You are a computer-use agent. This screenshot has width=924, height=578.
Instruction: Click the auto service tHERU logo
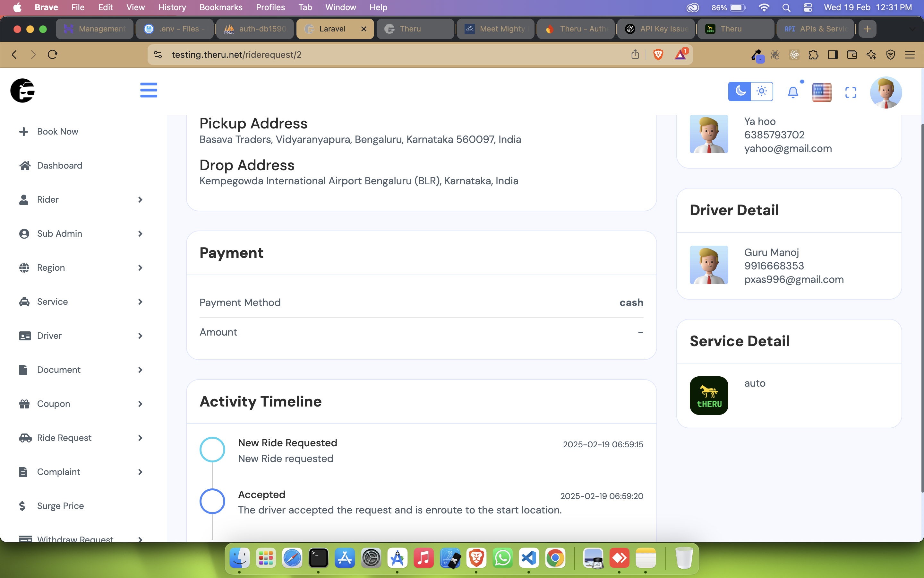pyautogui.click(x=709, y=395)
